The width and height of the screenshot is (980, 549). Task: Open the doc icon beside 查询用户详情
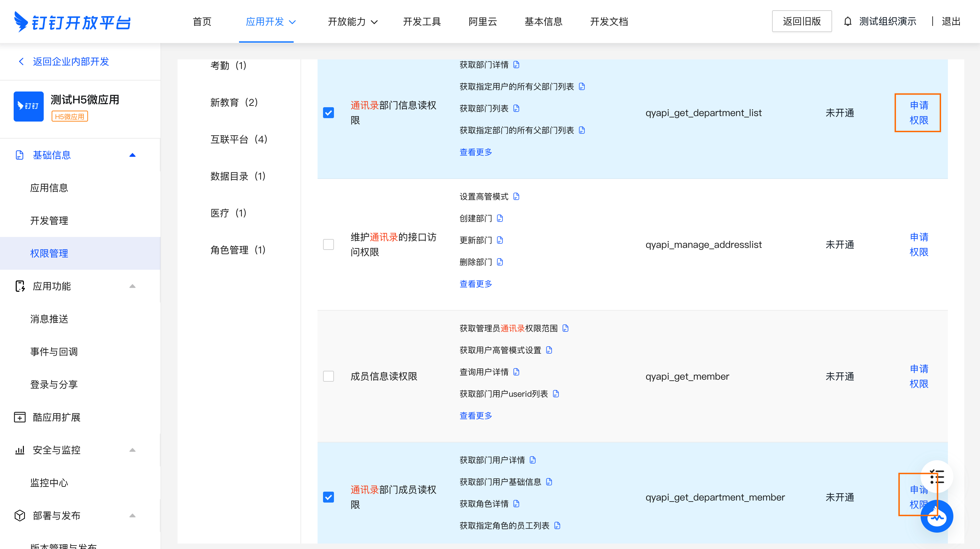516,372
